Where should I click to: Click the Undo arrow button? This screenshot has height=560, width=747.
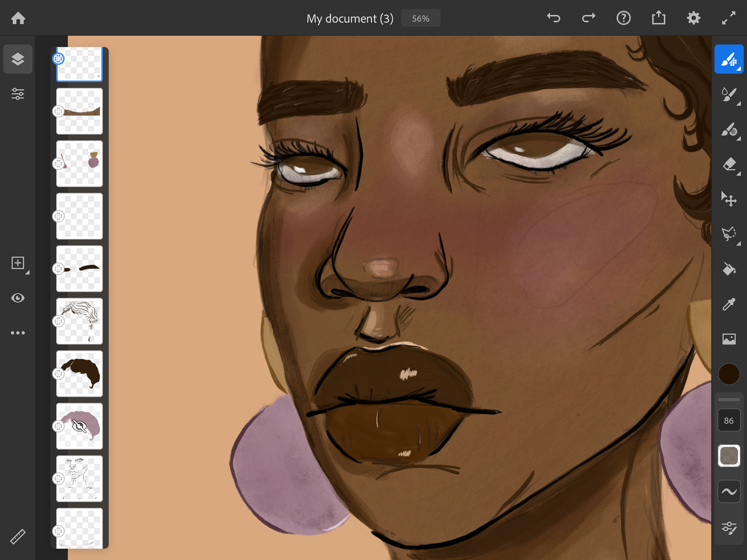pyautogui.click(x=553, y=18)
